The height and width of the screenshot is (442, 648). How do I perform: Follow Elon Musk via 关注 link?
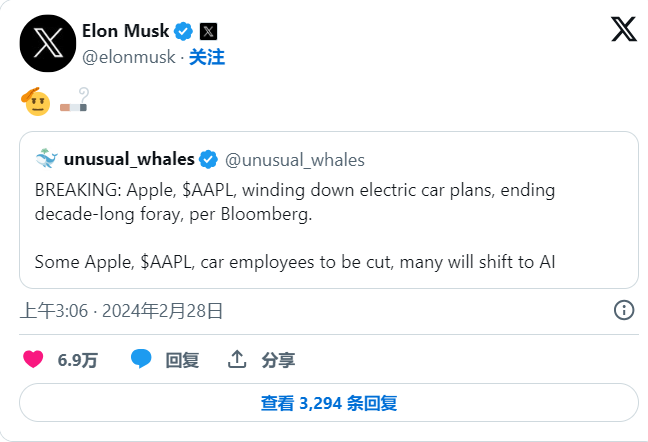pyautogui.click(x=207, y=57)
